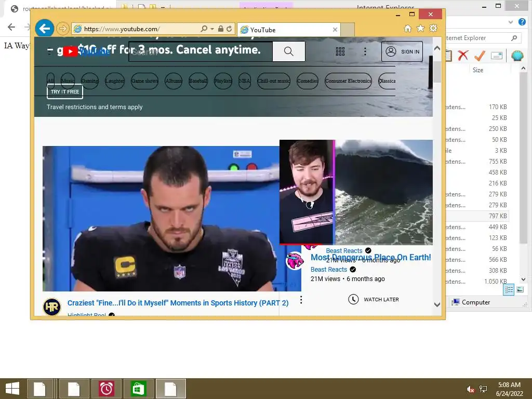Select the Chill-out music category chip

(x=274, y=81)
